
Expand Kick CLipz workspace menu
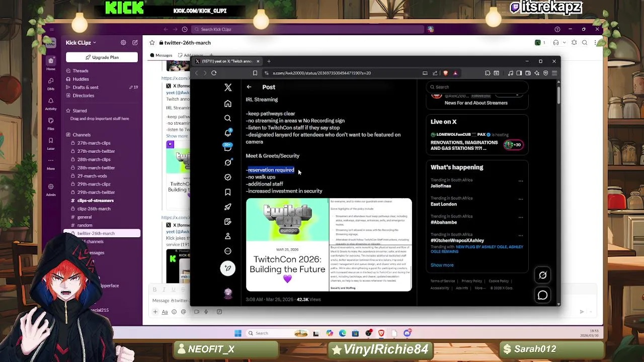[80, 43]
